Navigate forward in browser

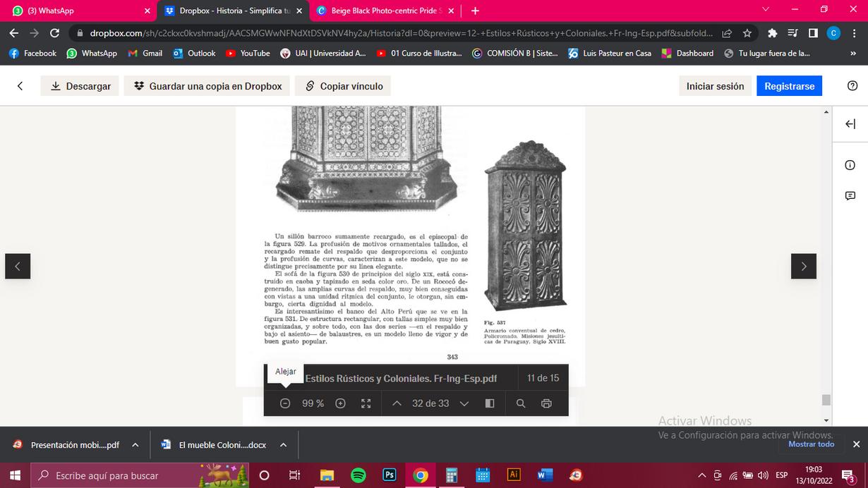34,33
